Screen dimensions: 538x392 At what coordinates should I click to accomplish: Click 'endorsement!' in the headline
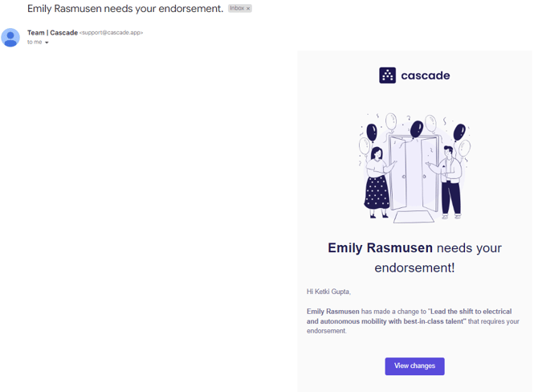(414, 268)
